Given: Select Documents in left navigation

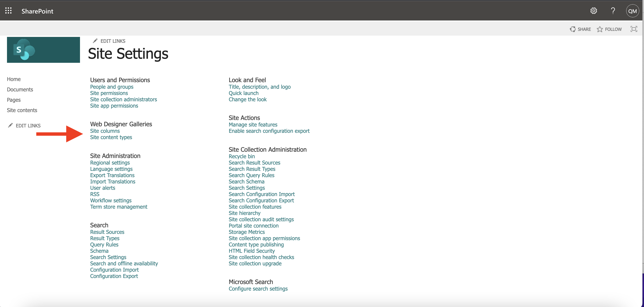Looking at the screenshot, I should [x=20, y=90].
